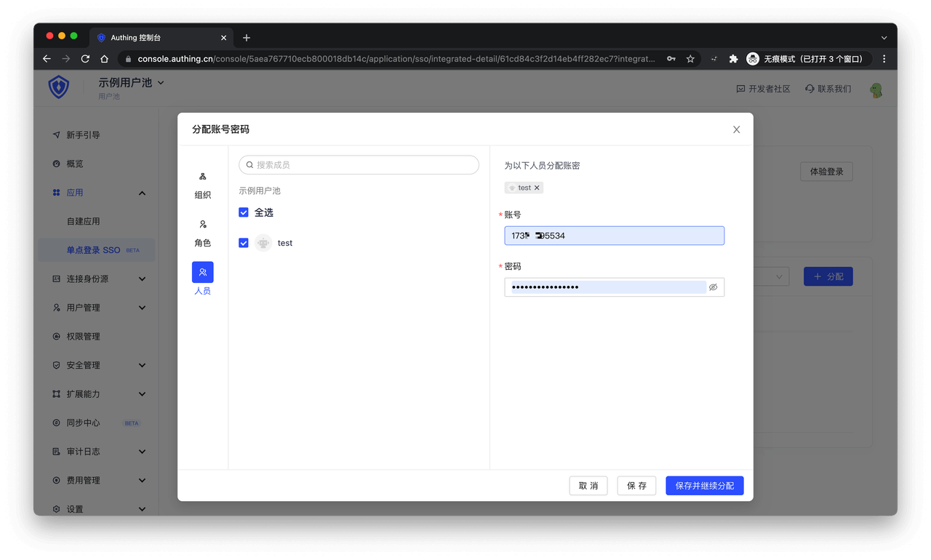
Task: Click the 保存 button
Action: point(636,486)
